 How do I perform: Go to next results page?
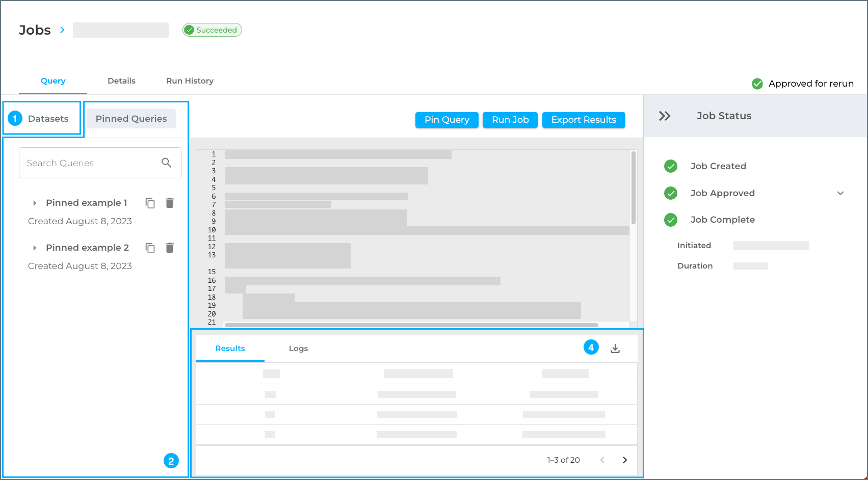coord(625,460)
